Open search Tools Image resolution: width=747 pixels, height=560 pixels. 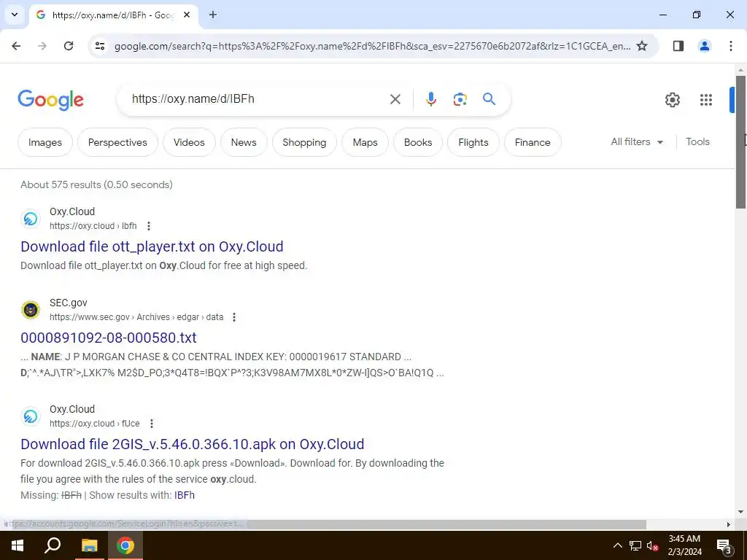click(x=697, y=142)
